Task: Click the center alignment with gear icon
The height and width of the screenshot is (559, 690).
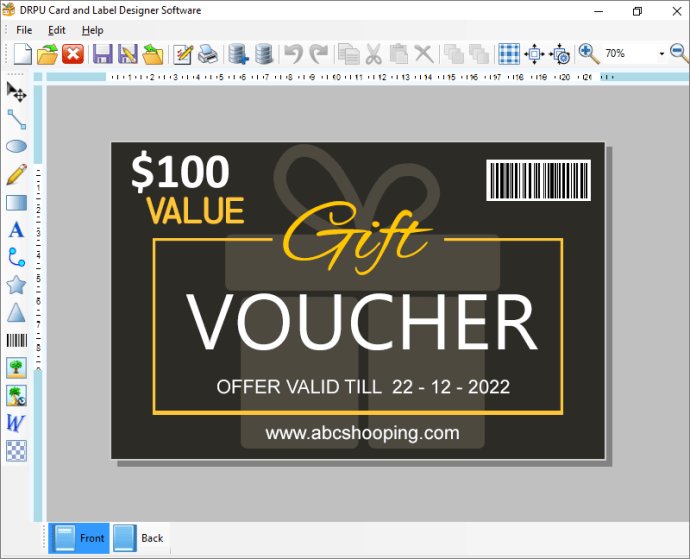Action: click(x=560, y=54)
